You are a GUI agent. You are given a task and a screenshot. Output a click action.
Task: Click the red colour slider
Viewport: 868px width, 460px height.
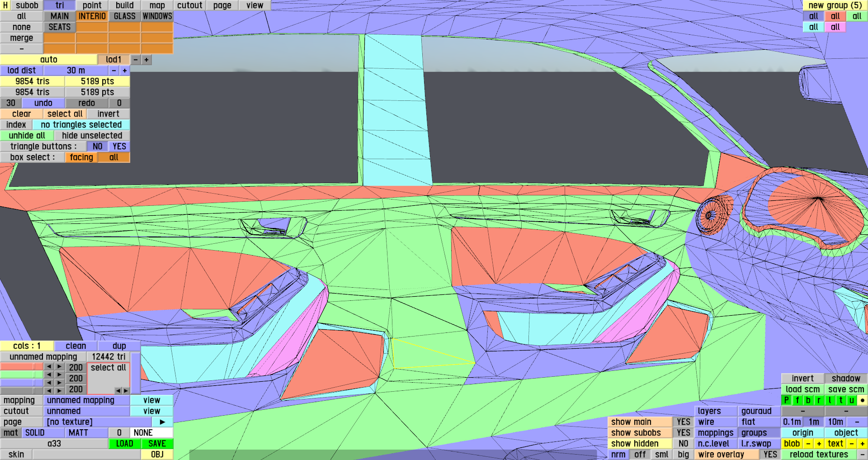pos(22,367)
